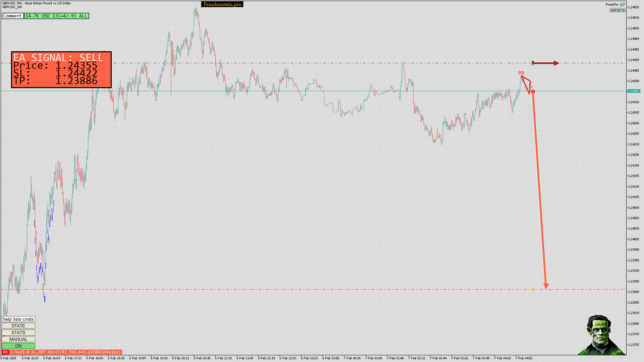Click the STATE button
The image size is (644, 362).
pyautogui.click(x=18, y=326)
